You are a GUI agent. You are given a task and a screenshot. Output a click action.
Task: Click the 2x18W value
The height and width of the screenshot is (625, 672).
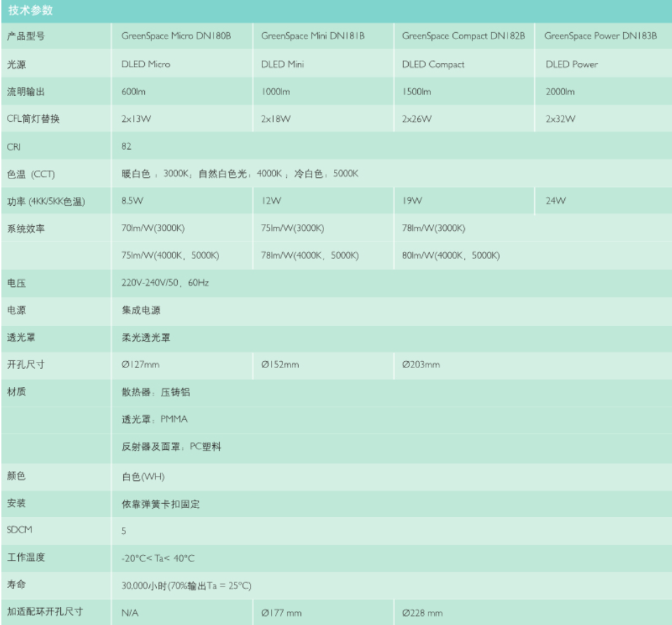pos(276,119)
